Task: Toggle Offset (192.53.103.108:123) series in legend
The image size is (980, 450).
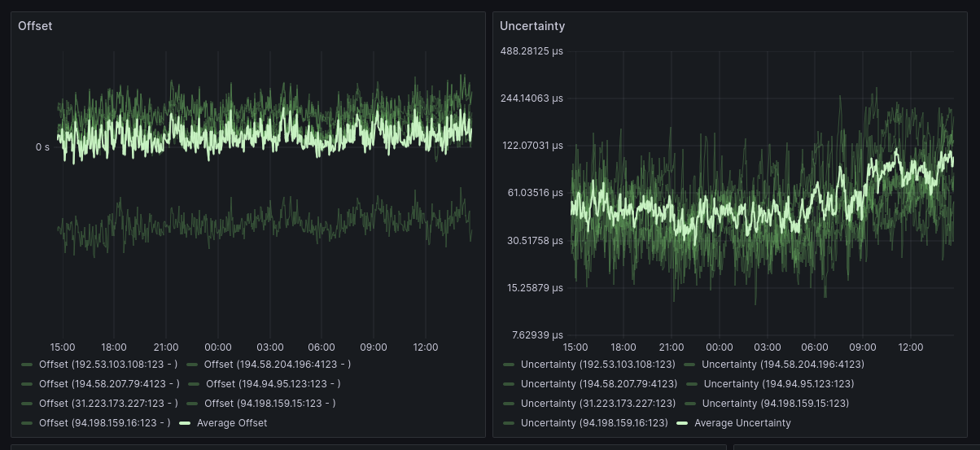Action: click(x=107, y=365)
